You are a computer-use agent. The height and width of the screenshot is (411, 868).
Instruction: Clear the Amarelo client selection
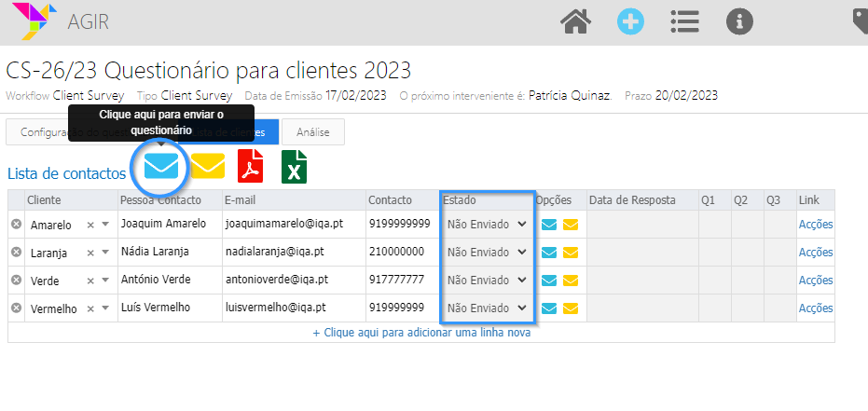point(90,225)
